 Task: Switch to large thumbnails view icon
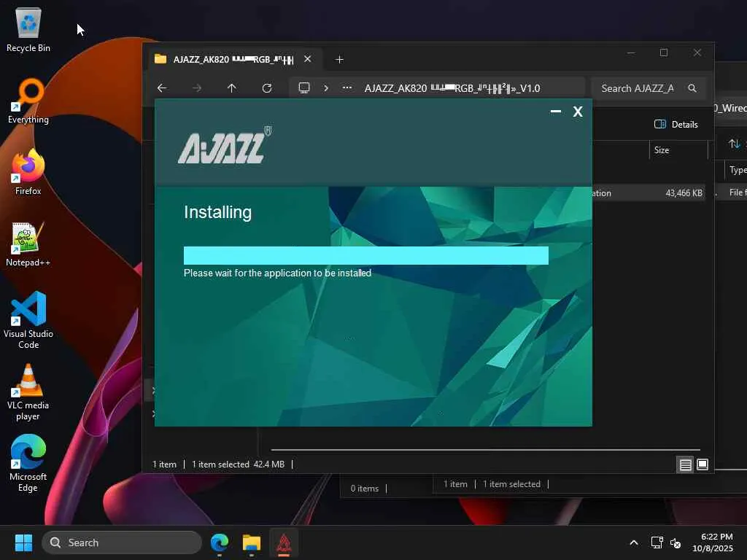click(703, 464)
